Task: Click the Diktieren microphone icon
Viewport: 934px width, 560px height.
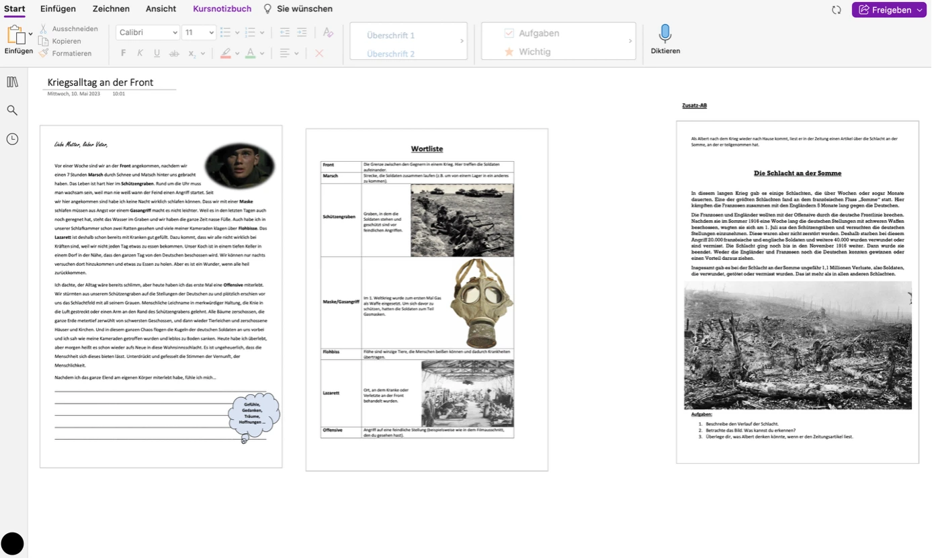Action: click(665, 34)
